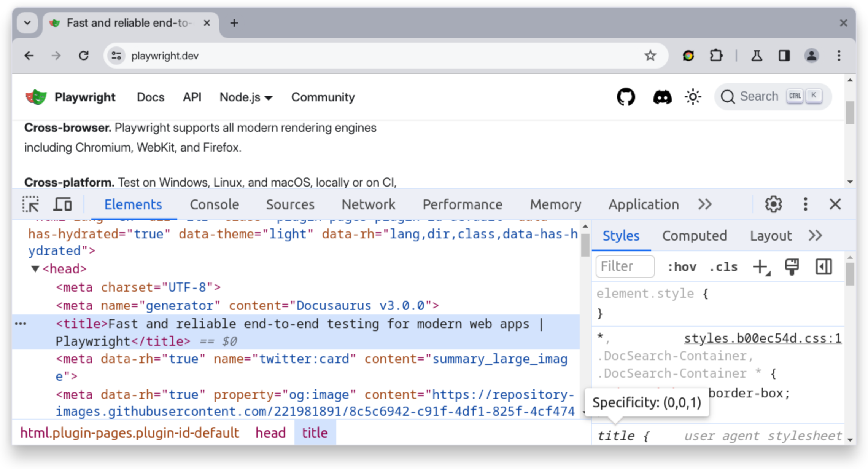
Task: Open DevTools three-dot customize menu
Action: click(x=805, y=204)
